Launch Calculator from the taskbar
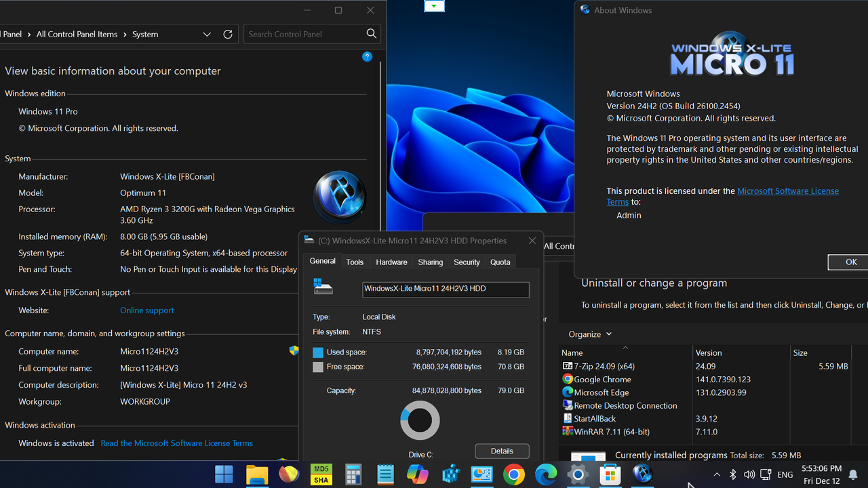The image size is (868, 488). point(353,474)
